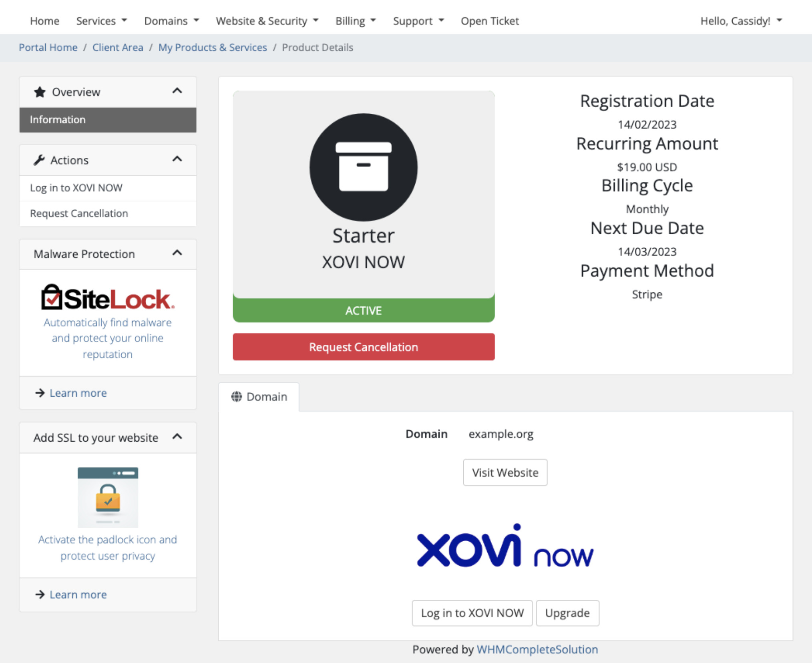Image resolution: width=812 pixels, height=663 pixels.
Task: Click the 14/02/2023 registration date
Action: pyautogui.click(x=647, y=125)
